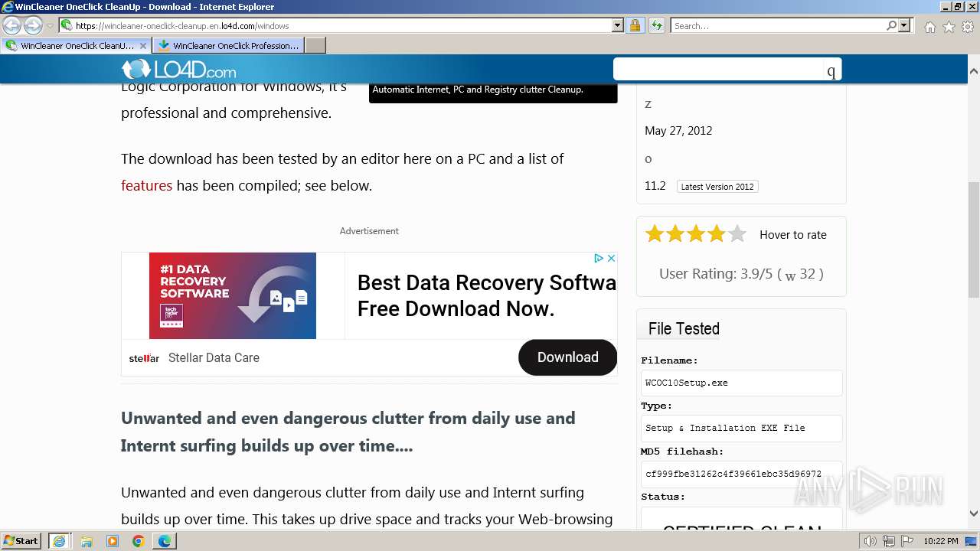Image resolution: width=980 pixels, height=551 pixels.
Task: Click the search magnifier icon in IE
Action: point(891,25)
